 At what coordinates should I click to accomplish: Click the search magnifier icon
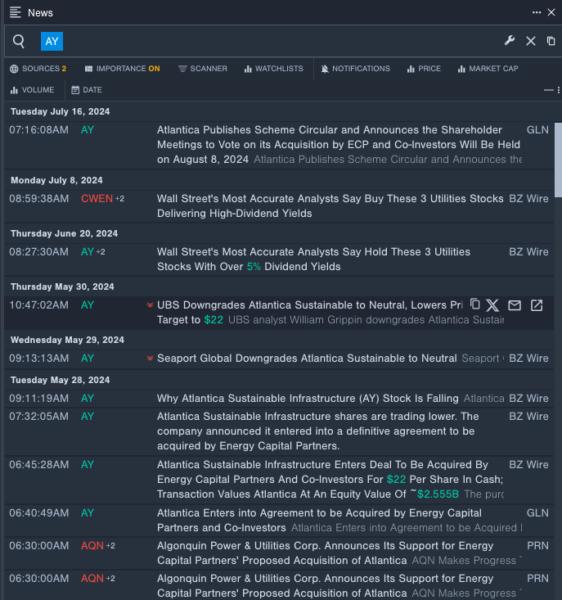[18, 41]
